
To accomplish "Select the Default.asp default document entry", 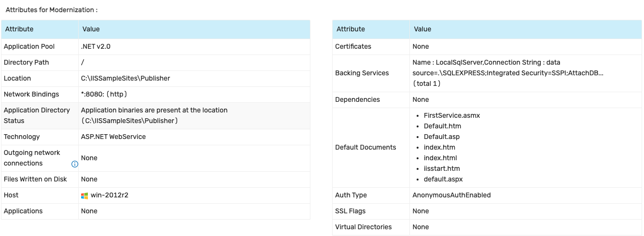I will (x=441, y=137).
